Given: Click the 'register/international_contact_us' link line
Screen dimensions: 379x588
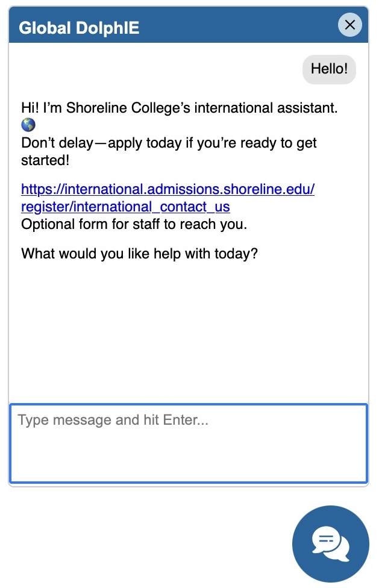Looking at the screenshot, I should pyautogui.click(x=125, y=207).
